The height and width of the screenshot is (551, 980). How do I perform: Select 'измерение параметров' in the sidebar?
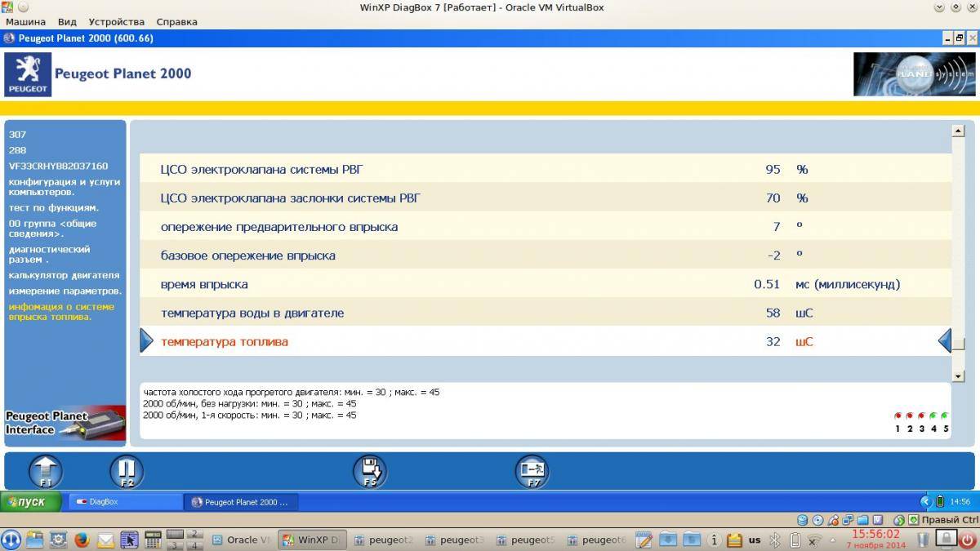65,291
